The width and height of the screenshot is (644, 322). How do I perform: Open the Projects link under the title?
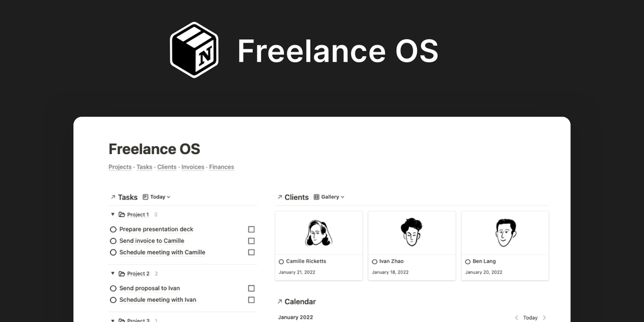[x=120, y=167]
